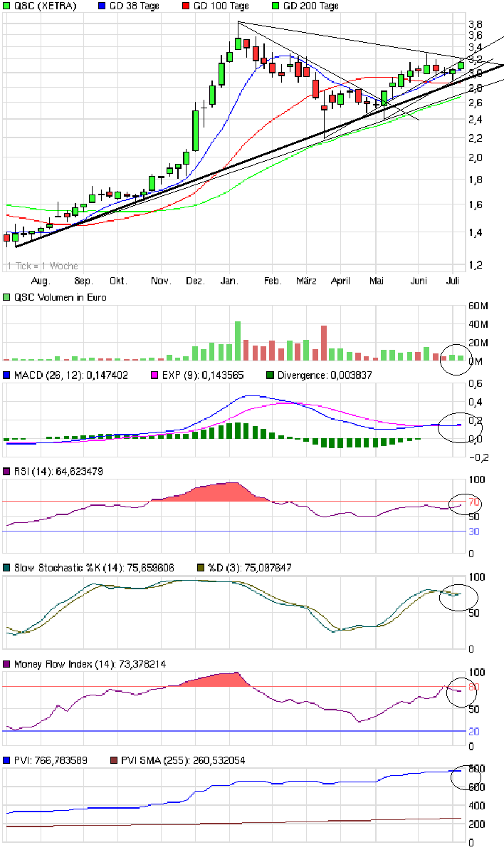Select the QSC (XETRA) legend marker
This screenshot has width=504, height=850.
7,6
